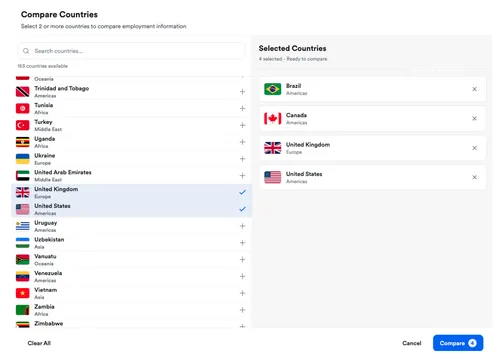Remove Brazil from selected countries
Image resolution: width=504 pixels, height=362 pixels.
pyautogui.click(x=474, y=89)
